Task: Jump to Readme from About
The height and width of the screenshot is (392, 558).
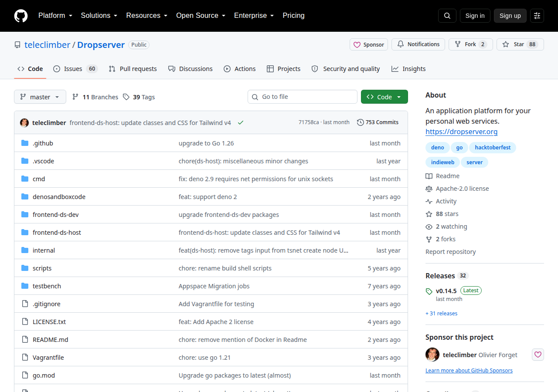Action: (442, 176)
